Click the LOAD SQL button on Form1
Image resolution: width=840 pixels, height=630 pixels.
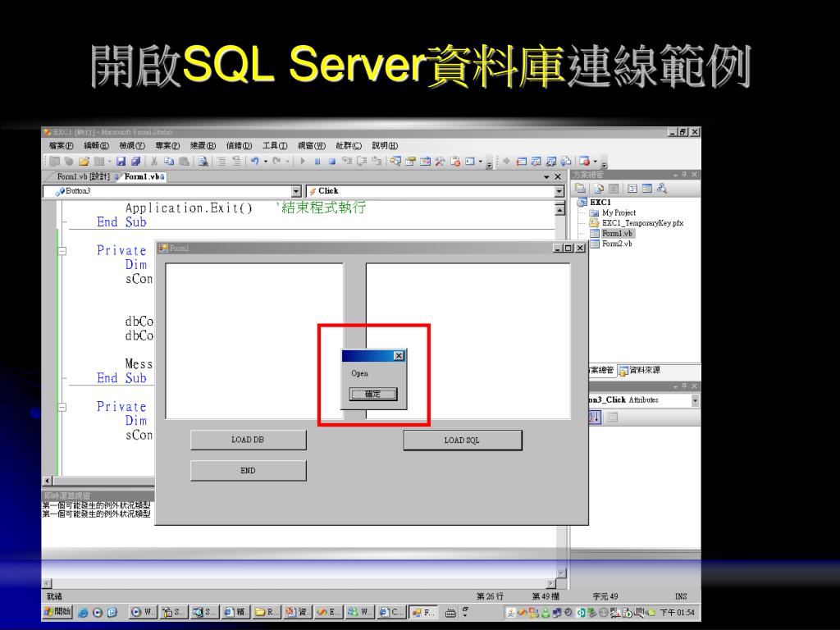point(463,441)
